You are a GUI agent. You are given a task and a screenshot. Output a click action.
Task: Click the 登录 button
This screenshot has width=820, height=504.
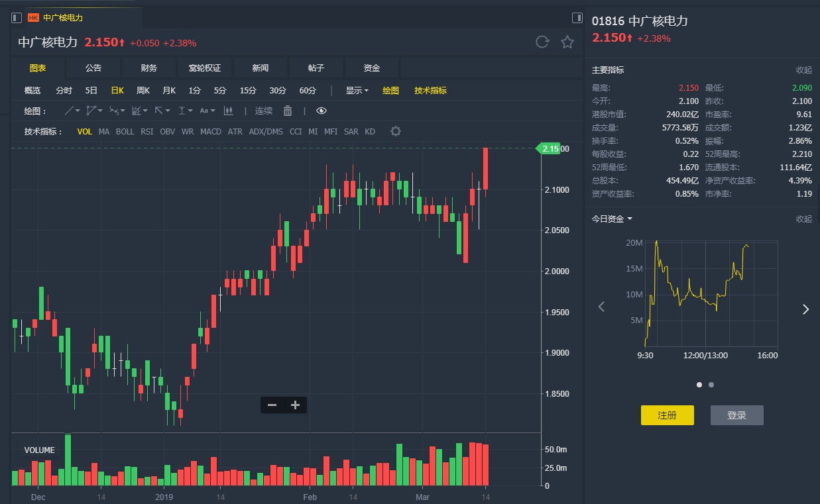736,415
